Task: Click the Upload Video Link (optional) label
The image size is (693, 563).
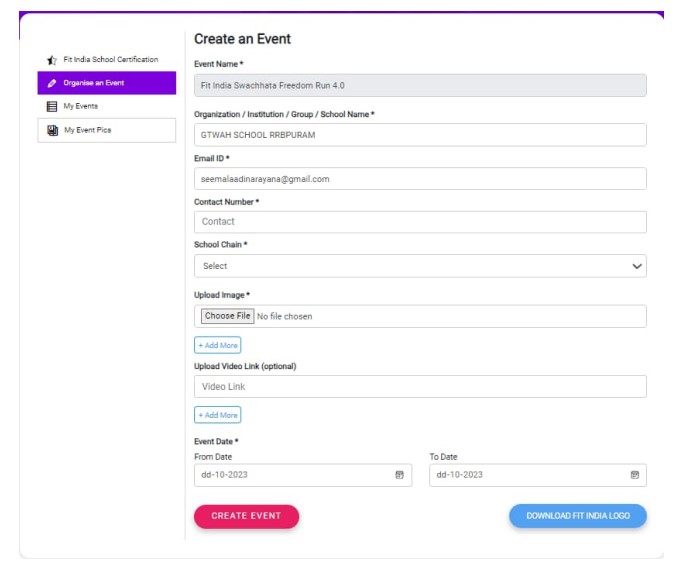Action: coord(245,366)
